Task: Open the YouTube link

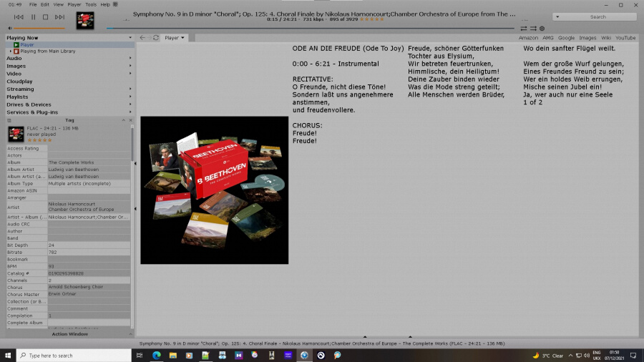Action: tap(625, 38)
